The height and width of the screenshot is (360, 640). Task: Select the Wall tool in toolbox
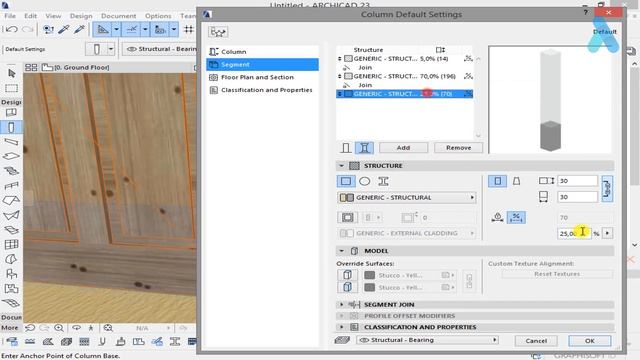(11, 112)
